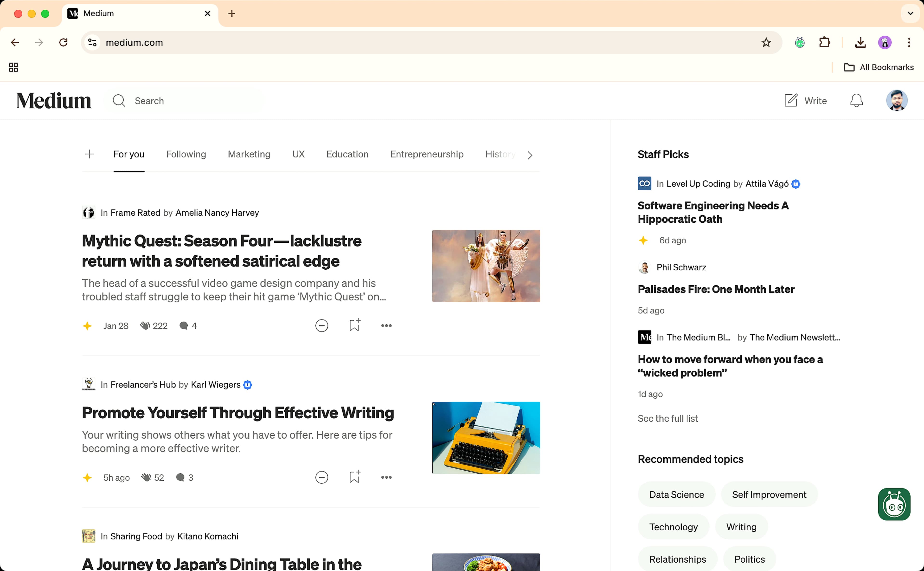
Task: Open the browser downloads icon
Action: (x=860, y=42)
